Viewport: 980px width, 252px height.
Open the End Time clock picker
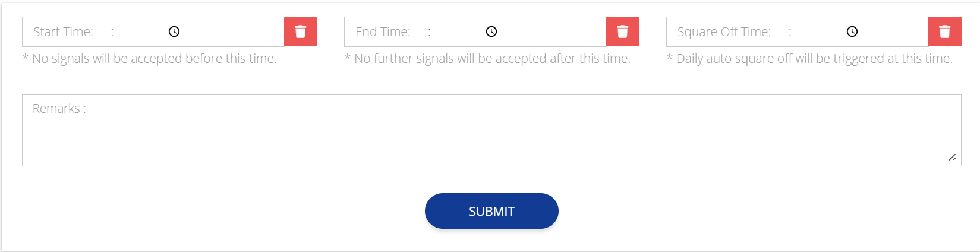point(491,32)
